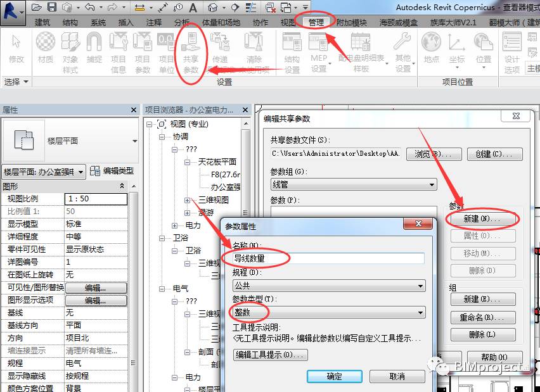Click 编辑 button for 可见性/图形替换
The image size is (540, 392).
click(x=96, y=288)
